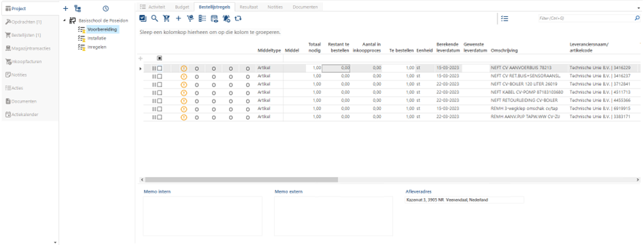Open the magnifier search icon in the toolbar
Viewport: 644px width, 245px height.
155,18
